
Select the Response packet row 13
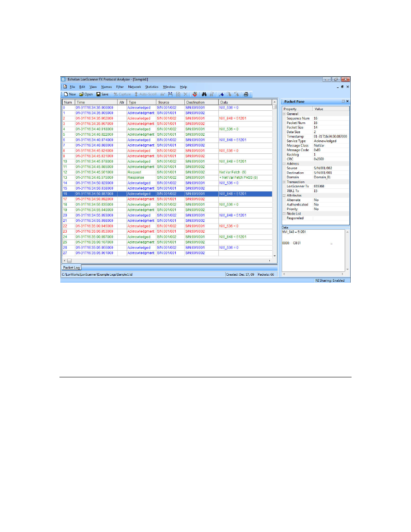point(167,177)
